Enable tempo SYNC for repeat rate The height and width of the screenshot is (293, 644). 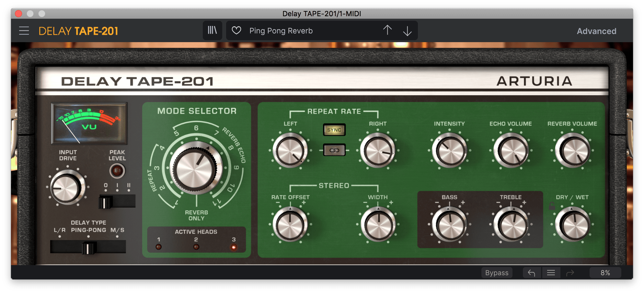point(334,130)
